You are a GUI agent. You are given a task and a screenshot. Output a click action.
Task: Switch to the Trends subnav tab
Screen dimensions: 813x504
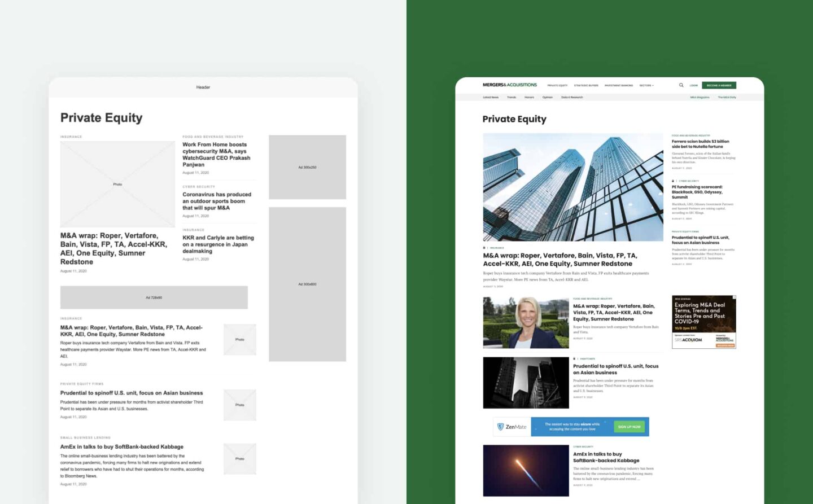point(512,97)
